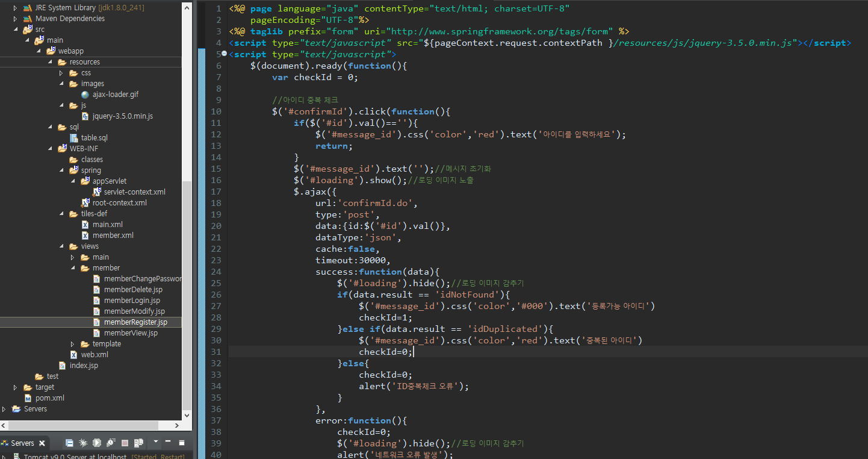This screenshot has height=459, width=868.
Task: Select memberLogin.jsp in the tree
Action: pos(132,301)
